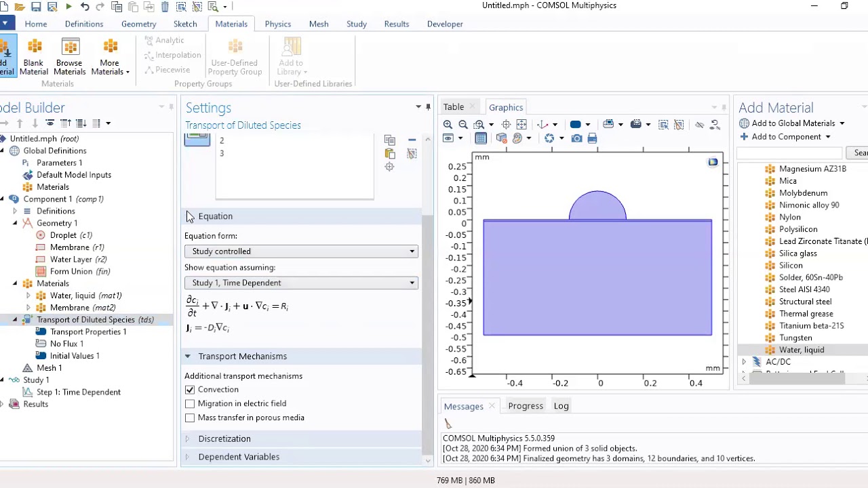
Task: Open Add to Component dropdown arrow
Action: point(827,137)
